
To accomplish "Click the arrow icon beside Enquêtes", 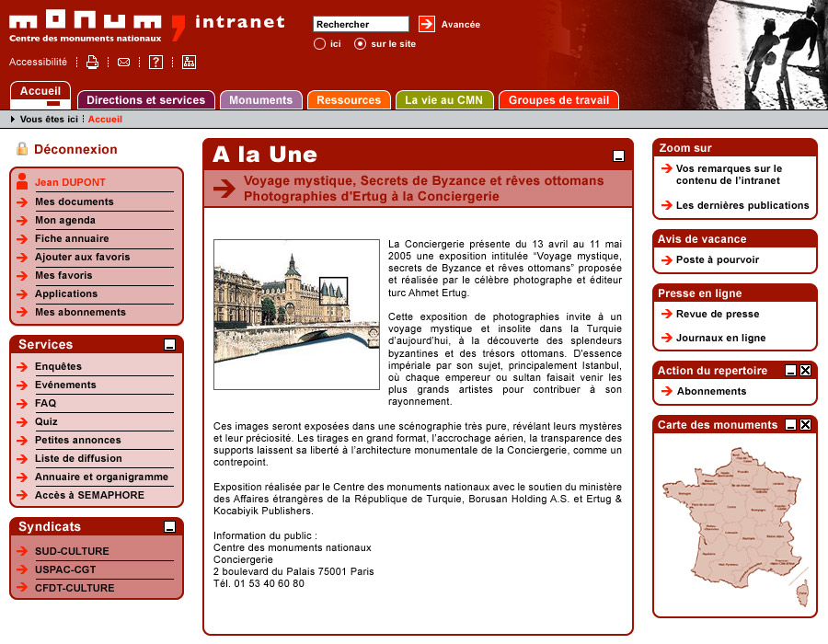I will click(x=22, y=367).
